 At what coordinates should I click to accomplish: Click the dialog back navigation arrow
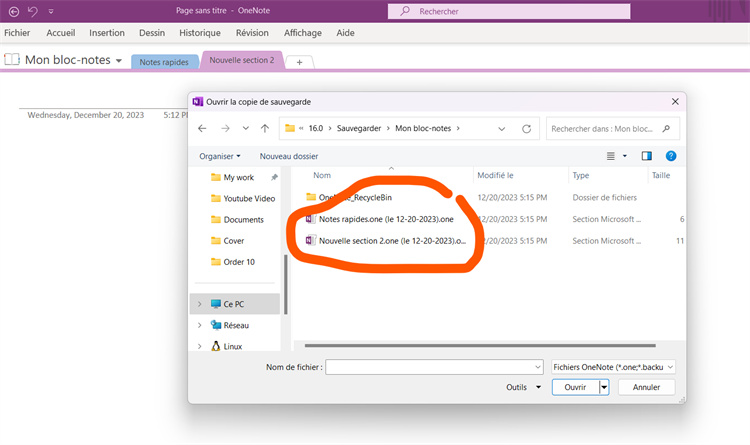(202, 128)
